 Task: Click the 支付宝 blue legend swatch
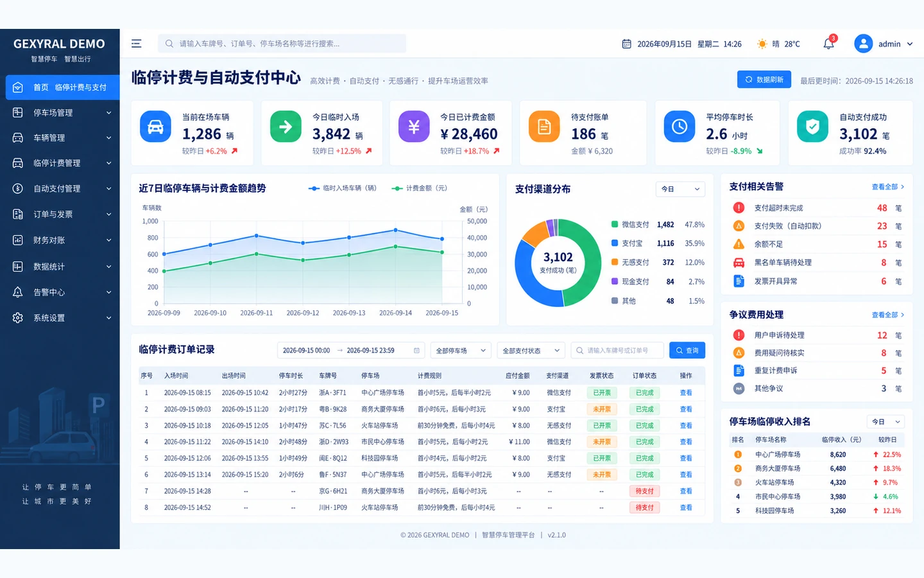[x=615, y=243]
